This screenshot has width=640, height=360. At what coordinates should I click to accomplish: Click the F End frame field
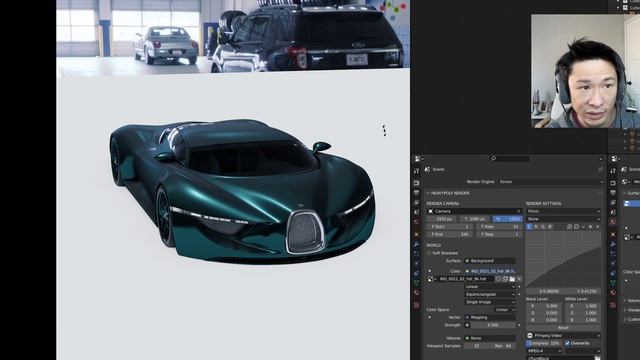[450, 234]
